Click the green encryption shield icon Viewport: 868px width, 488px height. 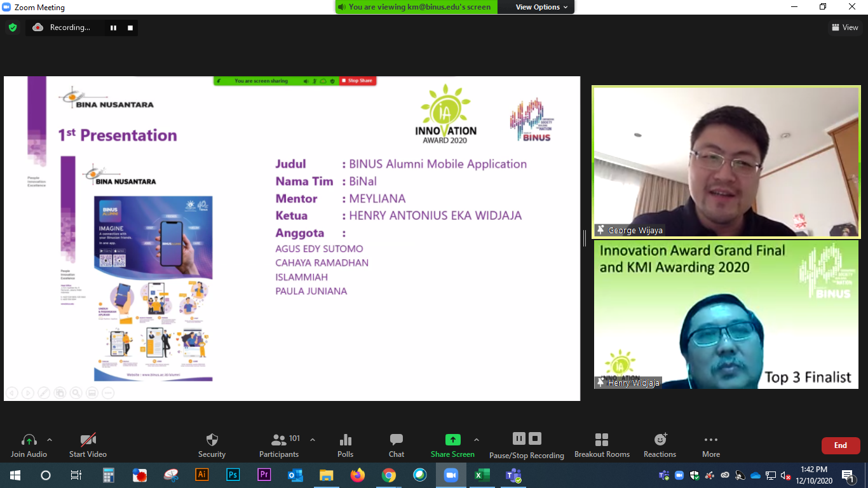pyautogui.click(x=12, y=27)
